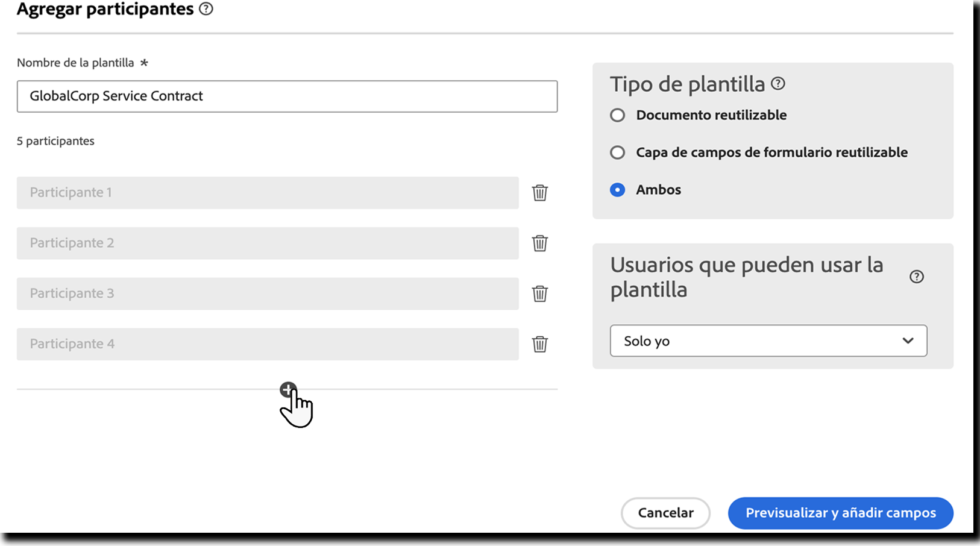This screenshot has width=980, height=546.
Task: Delete Participante 1 using its trash icon
Action: pos(540,193)
